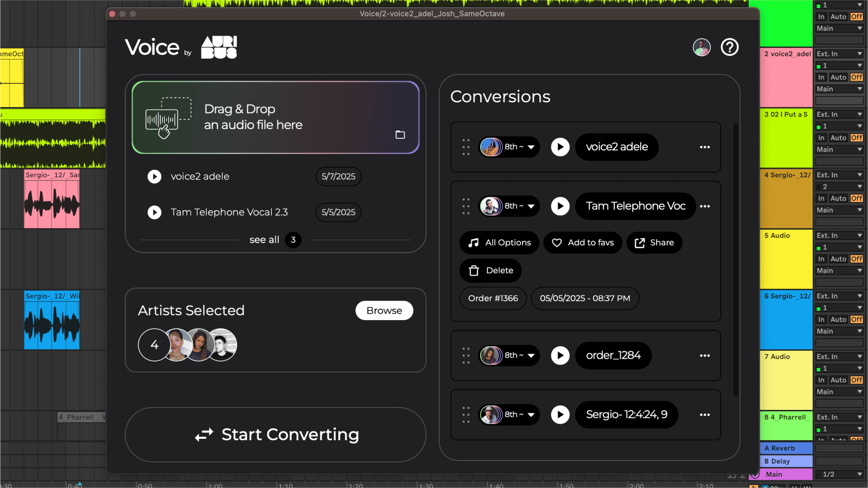
Task: Click Browse in the Artists Selected panel
Action: click(383, 311)
